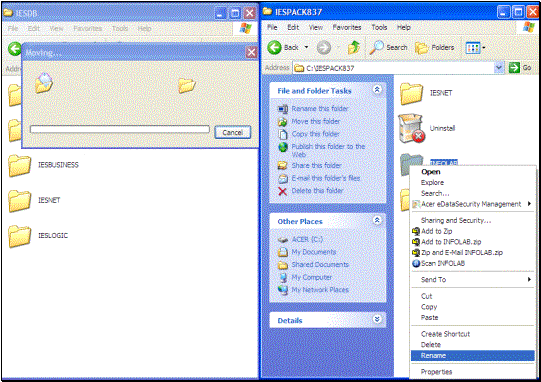Click the Views icon in toolbar
Viewport: 541px width, 382px height.
[x=473, y=48]
